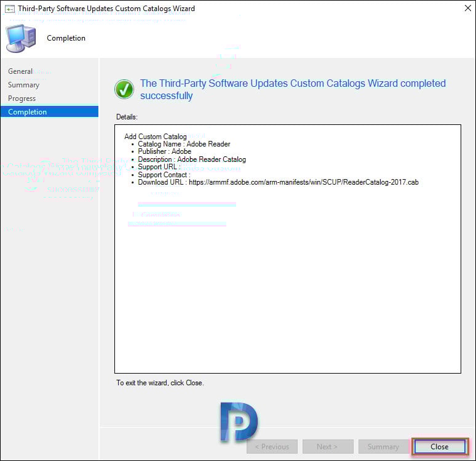Click 'To exit the wizard, click Close' text
This screenshot has width=476, height=461.
pos(160,383)
